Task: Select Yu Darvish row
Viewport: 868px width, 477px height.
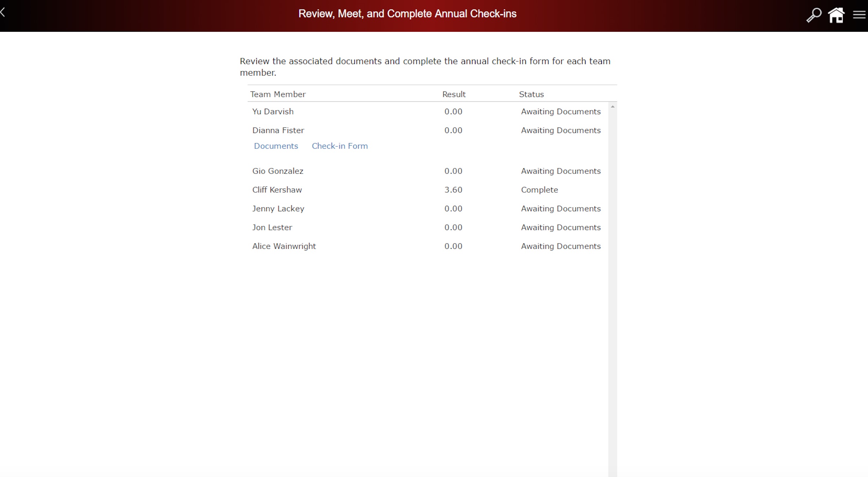Action: [273, 111]
